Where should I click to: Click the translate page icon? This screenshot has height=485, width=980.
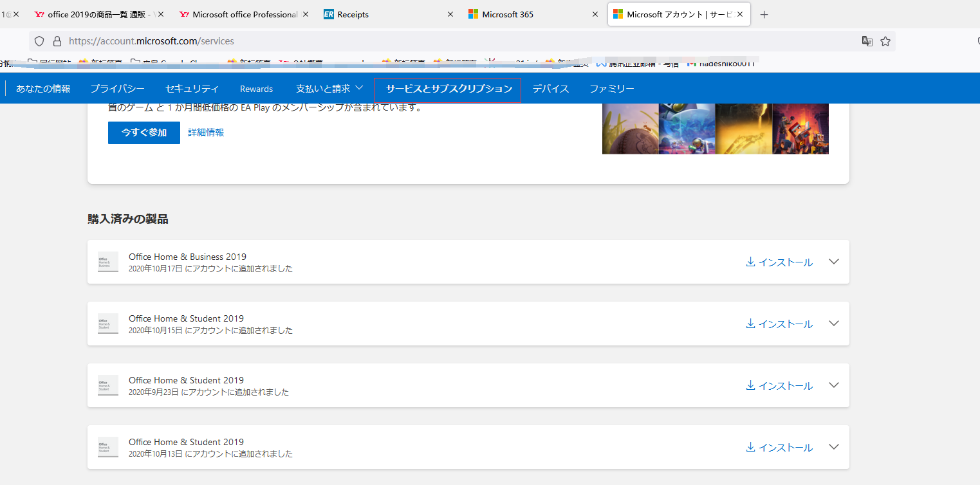click(x=867, y=41)
